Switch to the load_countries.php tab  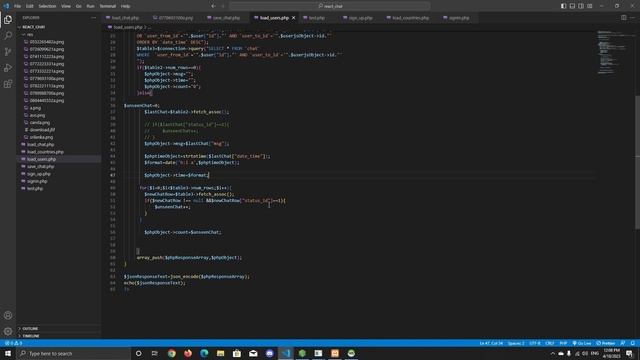click(x=410, y=18)
